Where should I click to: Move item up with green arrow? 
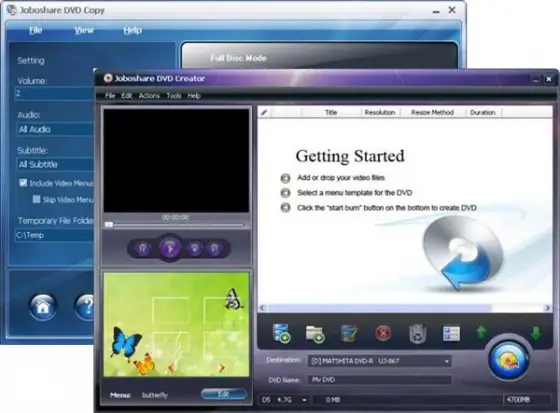click(x=481, y=332)
